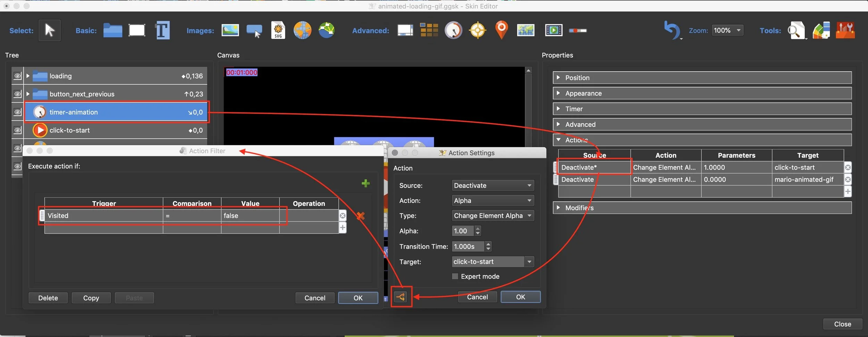Expand the button_next_previous folder
This screenshot has width=868, height=337.
point(28,94)
